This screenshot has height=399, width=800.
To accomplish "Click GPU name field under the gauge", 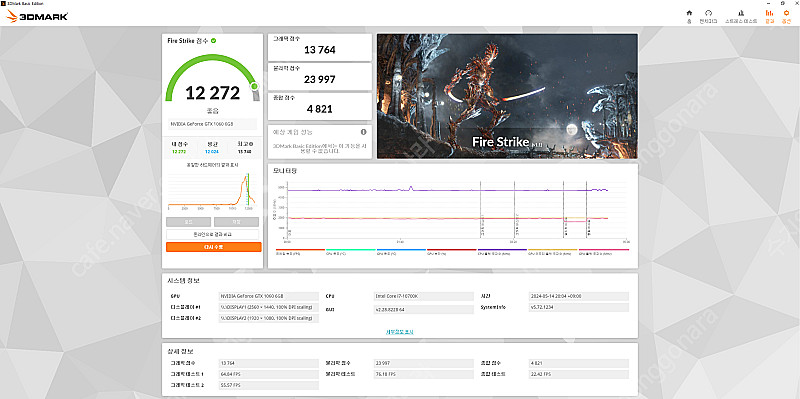I will 212,124.
